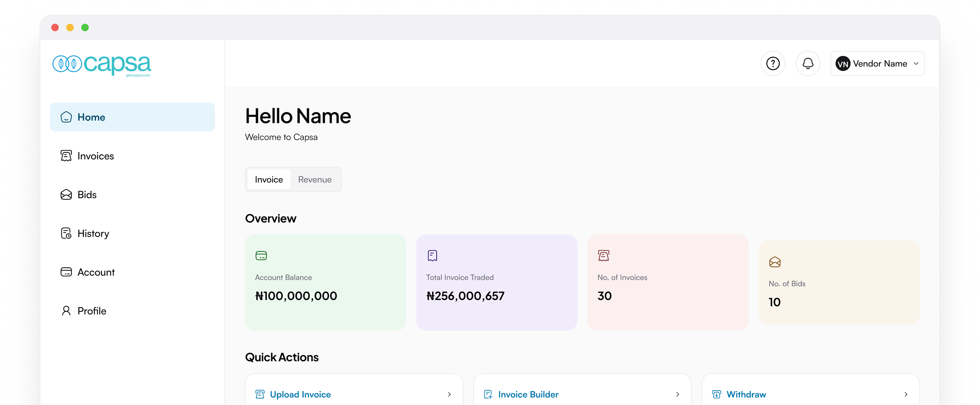Screen dimensions: 980x405
Task: Open History in sidebar
Action: pos(132,233)
